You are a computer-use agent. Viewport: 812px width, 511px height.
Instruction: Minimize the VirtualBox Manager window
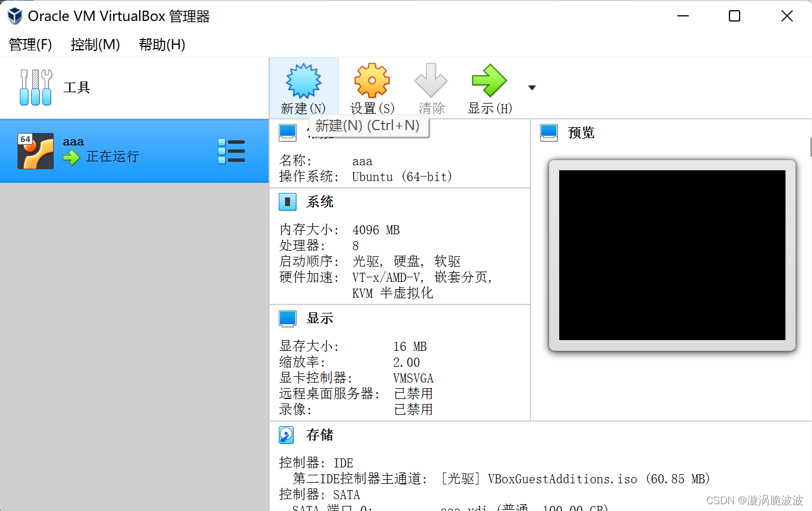[683, 16]
